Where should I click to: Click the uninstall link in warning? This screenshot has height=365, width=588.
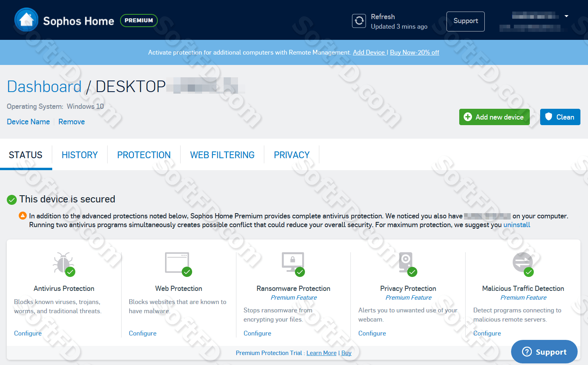(x=517, y=225)
